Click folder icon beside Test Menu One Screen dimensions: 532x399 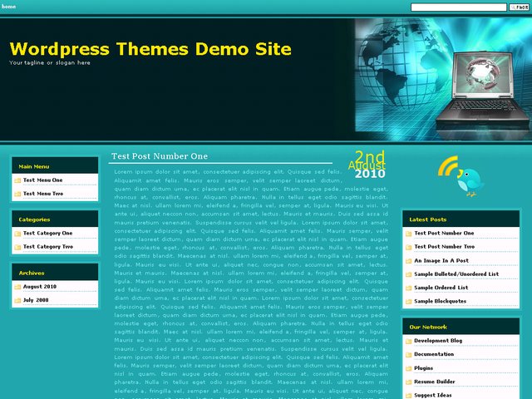(x=17, y=180)
